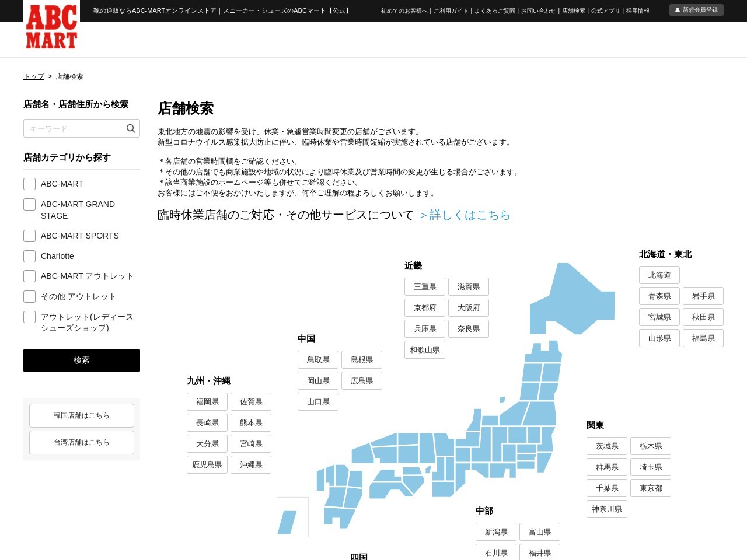The height and width of the screenshot is (560, 747).
Task: Select 秋田県 prefecture button
Action: pyautogui.click(x=703, y=317)
